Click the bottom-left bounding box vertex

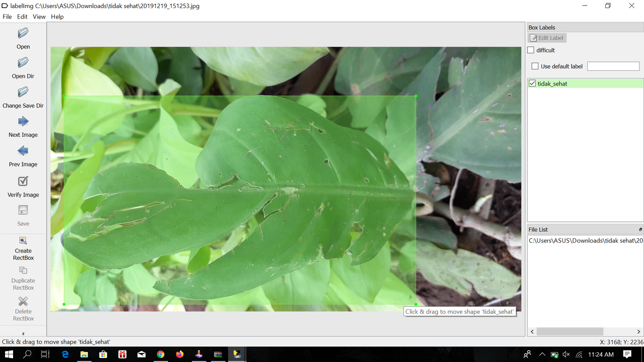64,304
